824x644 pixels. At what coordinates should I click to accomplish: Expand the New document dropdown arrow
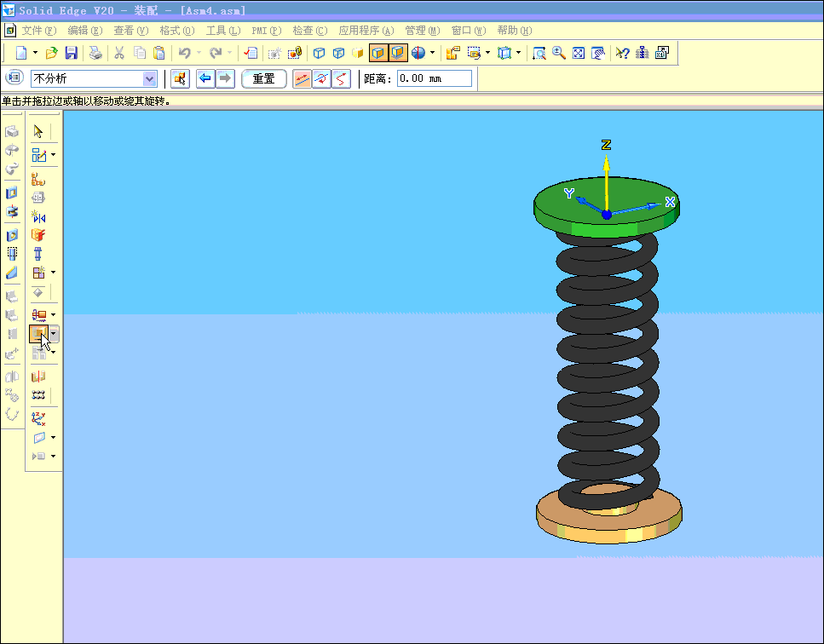coord(35,53)
